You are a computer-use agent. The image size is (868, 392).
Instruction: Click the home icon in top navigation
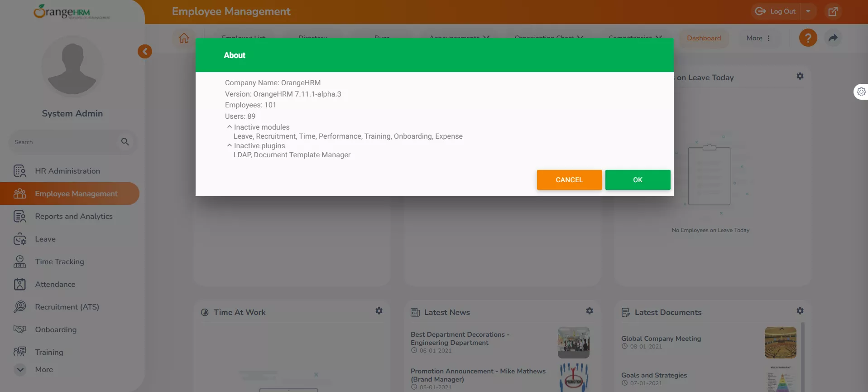coord(184,38)
